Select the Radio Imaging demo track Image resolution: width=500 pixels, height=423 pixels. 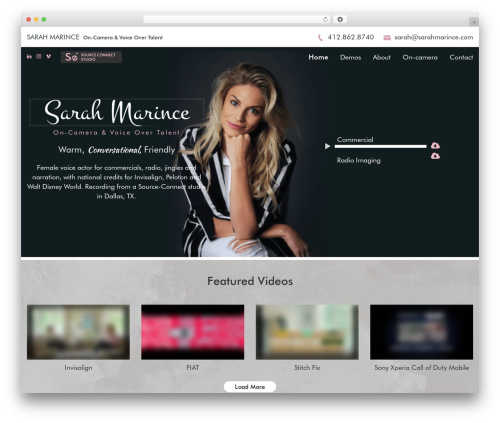[x=358, y=160]
